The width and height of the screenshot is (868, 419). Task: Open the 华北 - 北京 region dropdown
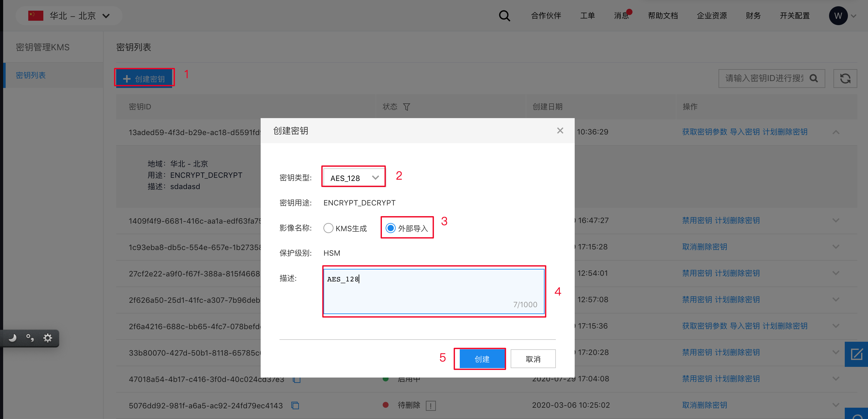tap(69, 16)
